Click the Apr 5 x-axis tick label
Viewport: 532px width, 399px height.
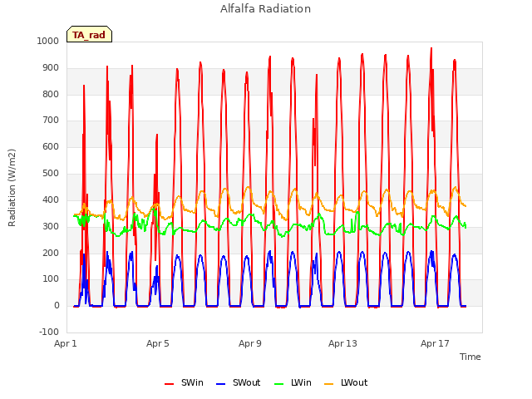[x=157, y=343]
